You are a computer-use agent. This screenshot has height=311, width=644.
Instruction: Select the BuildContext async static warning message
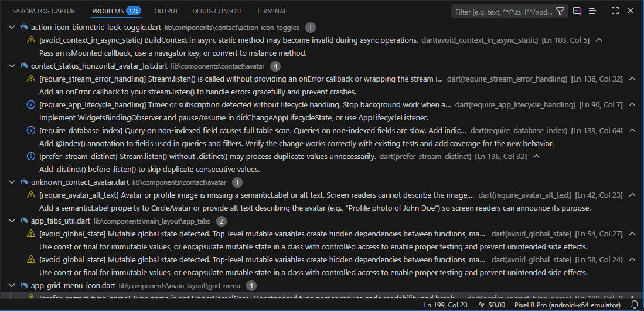tap(229, 40)
